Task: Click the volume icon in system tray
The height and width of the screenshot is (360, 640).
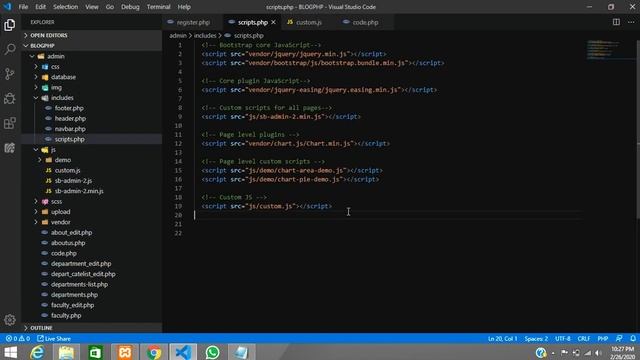Action: click(x=598, y=353)
